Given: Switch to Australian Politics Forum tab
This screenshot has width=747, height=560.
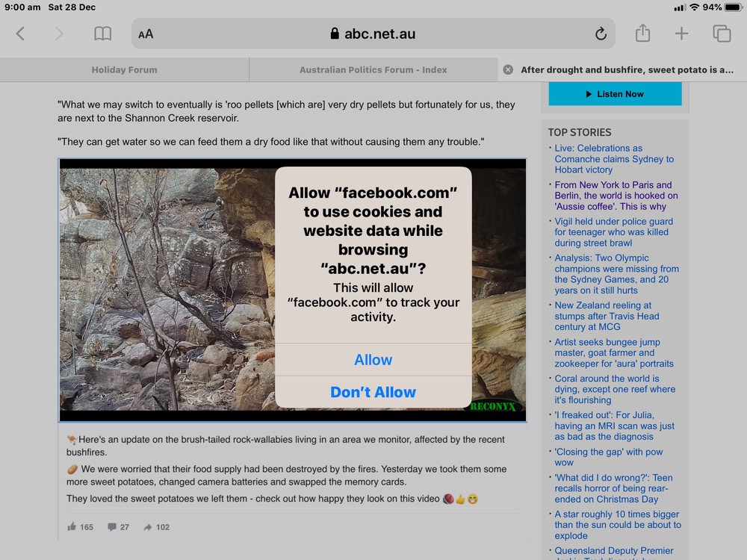Looking at the screenshot, I should click(373, 69).
